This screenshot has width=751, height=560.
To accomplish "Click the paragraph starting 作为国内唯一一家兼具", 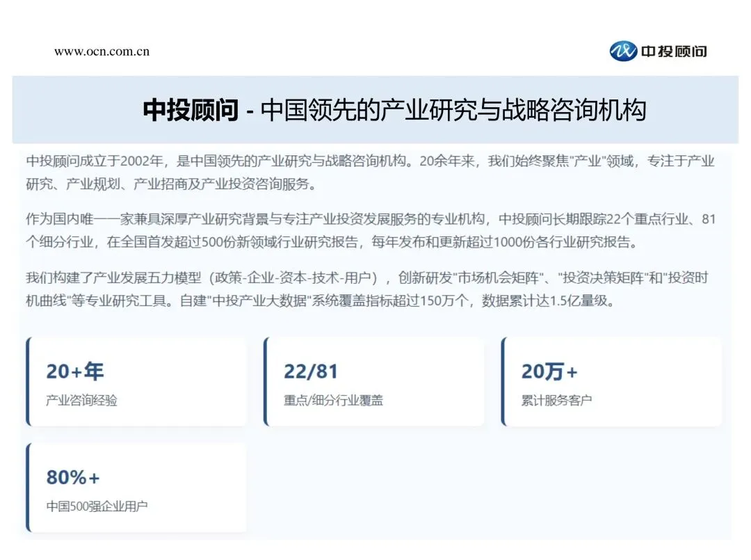I will 371,230.
